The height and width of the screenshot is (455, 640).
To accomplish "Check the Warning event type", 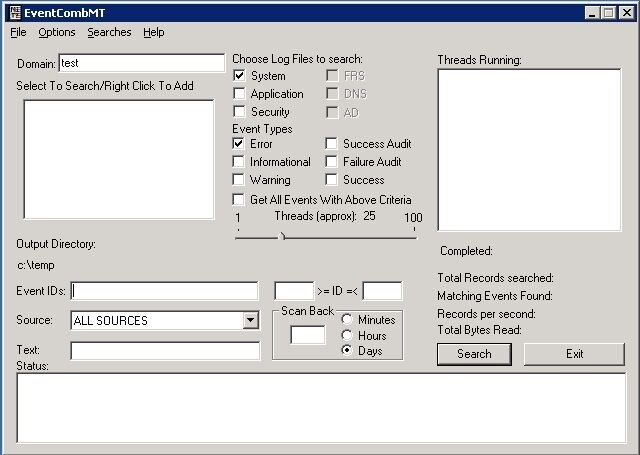I will [238, 180].
